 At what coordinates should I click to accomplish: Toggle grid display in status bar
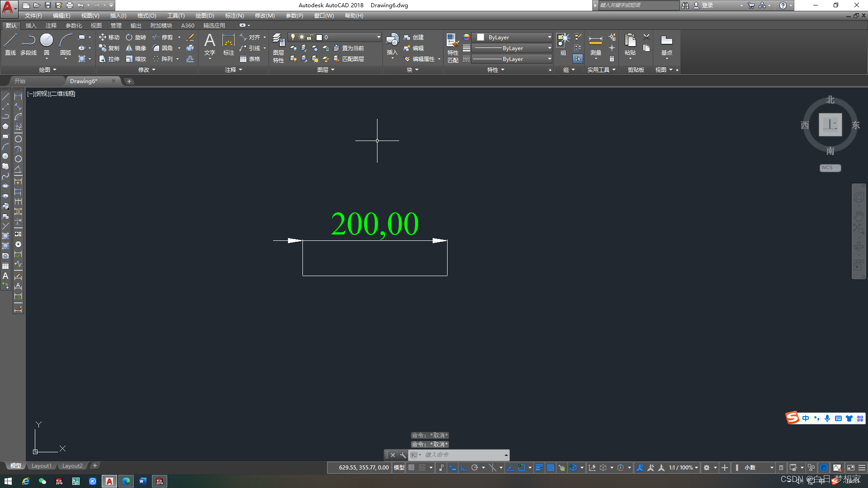pos(411,468)
